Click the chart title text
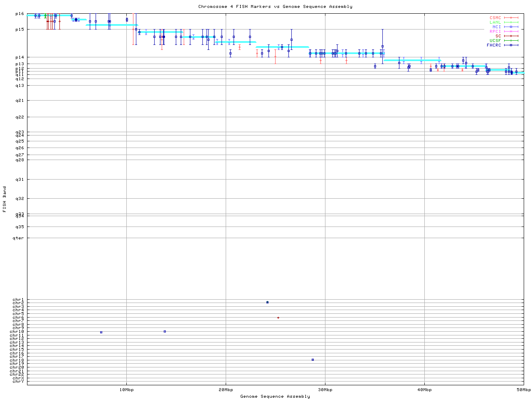532x399 pixels. (x=275, y=7)
